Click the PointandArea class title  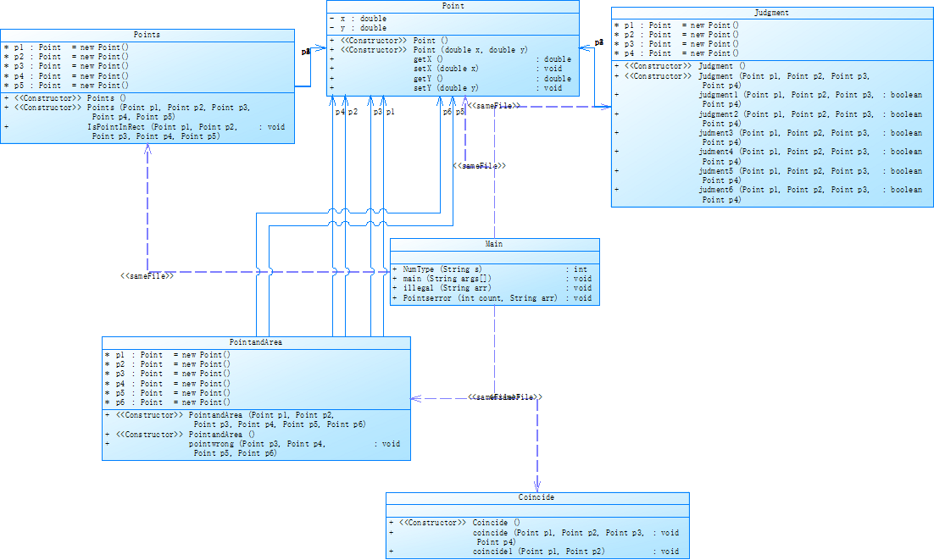(256, 342)
